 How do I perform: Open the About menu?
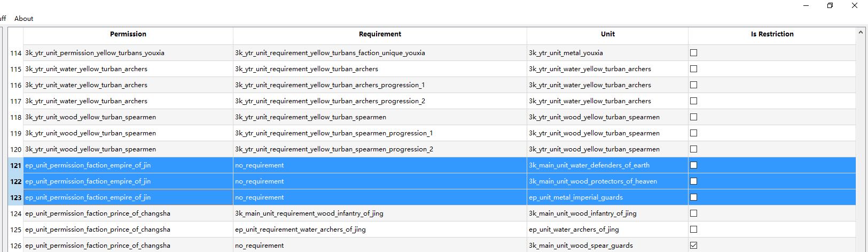(24, 19)
